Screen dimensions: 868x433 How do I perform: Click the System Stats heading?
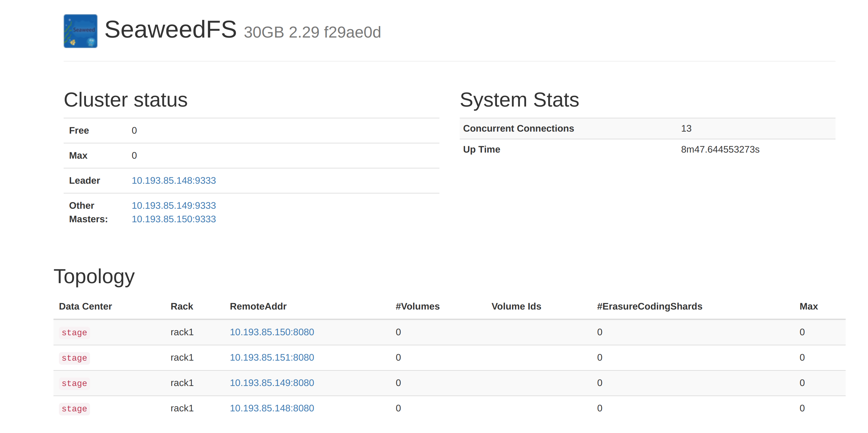pyautogui.click(x=519, y=100)
